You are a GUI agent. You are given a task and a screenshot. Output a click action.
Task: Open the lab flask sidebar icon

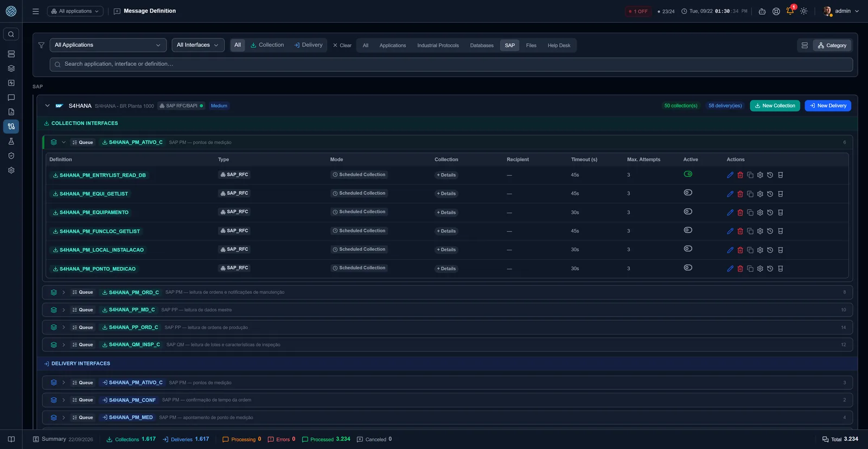pyautogui.click(x=11, y=141)
